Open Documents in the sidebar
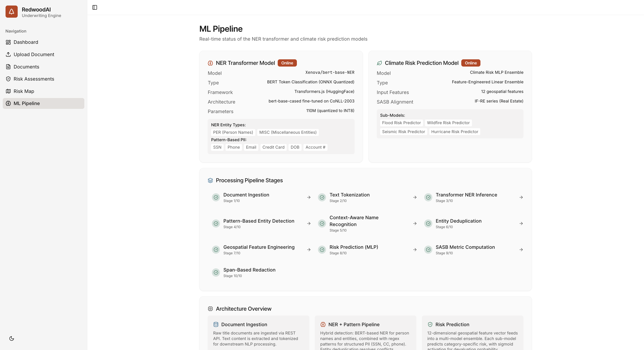The image size is (644, 350). point(26,67)
